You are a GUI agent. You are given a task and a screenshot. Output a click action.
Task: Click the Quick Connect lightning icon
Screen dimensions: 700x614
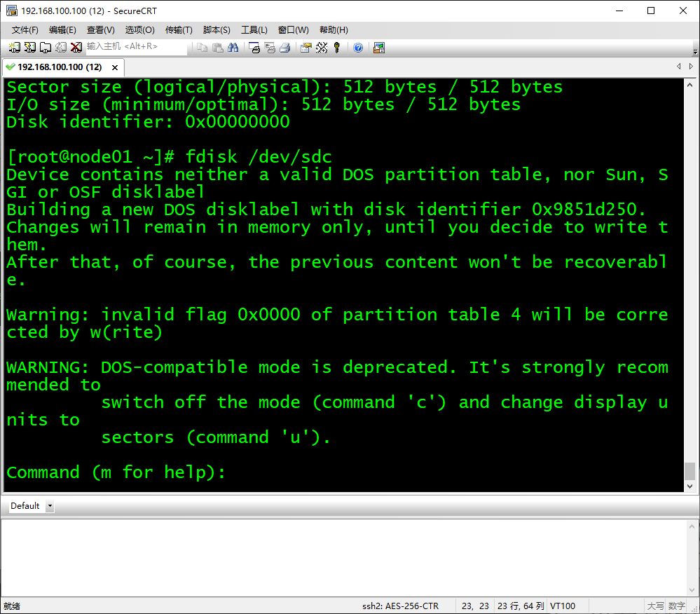pyautogui.click(x=30, y=48)
